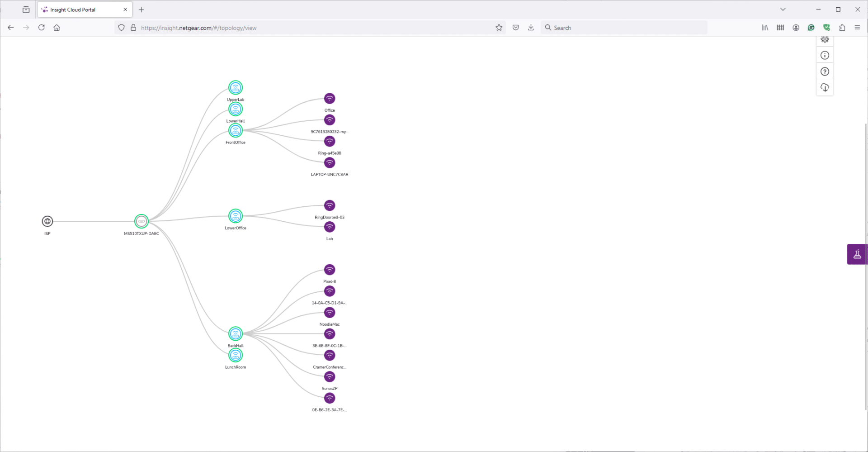Open the topology info panel icon
Screen dimensions: 868x452
click(x=825, y=55)
